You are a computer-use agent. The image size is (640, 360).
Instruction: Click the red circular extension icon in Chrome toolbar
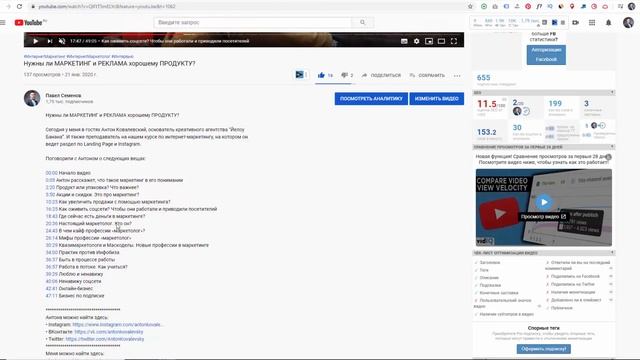[x=528, y=7]
